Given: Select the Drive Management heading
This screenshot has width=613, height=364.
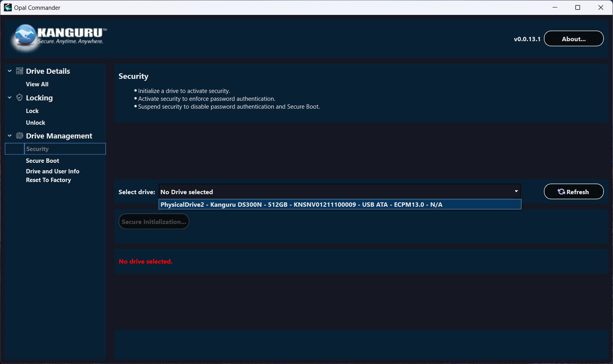Looking at the screenshot, I should click(x=59, y=136).
